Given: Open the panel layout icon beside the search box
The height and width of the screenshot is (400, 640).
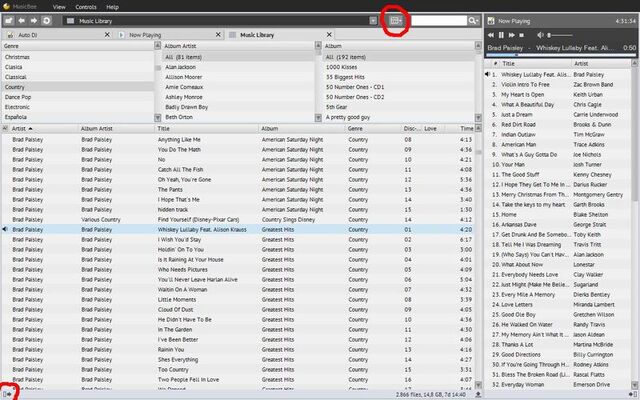Looking at the screenshot, I should (396, 20).
